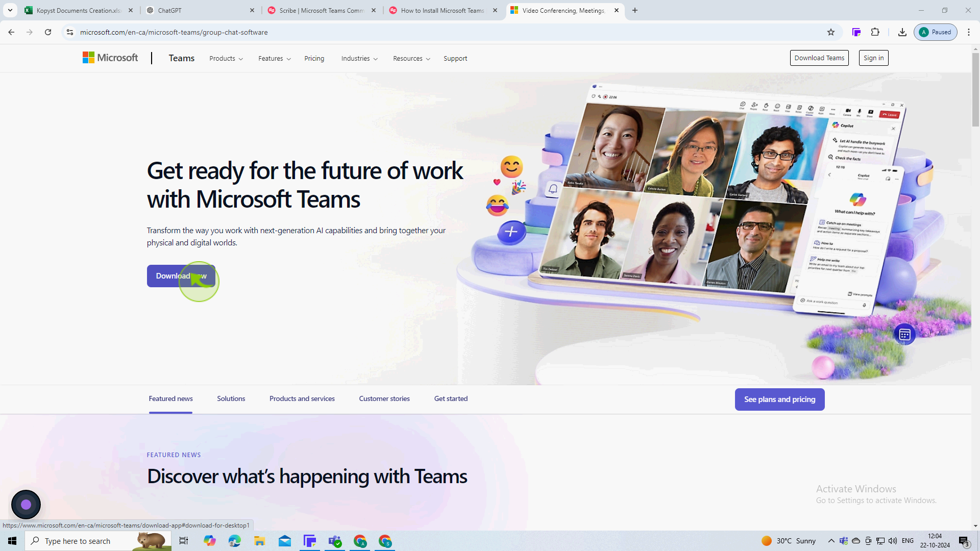Screen dimensions: 980x551
Task: Select the Featured news section tab
Action: pyautogui.click(x=171, y=399)
